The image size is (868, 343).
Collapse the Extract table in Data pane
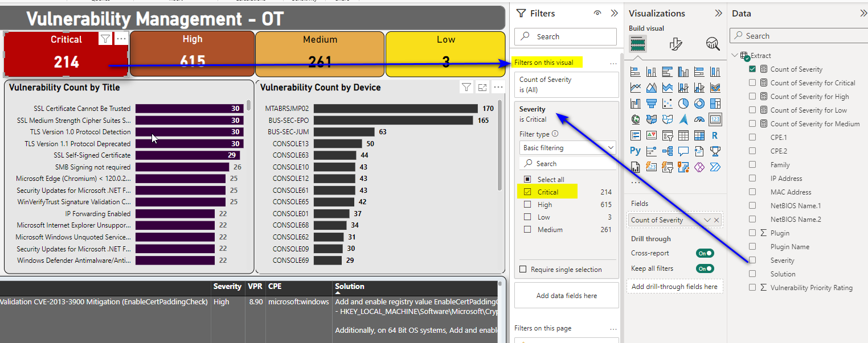[735, 56]
